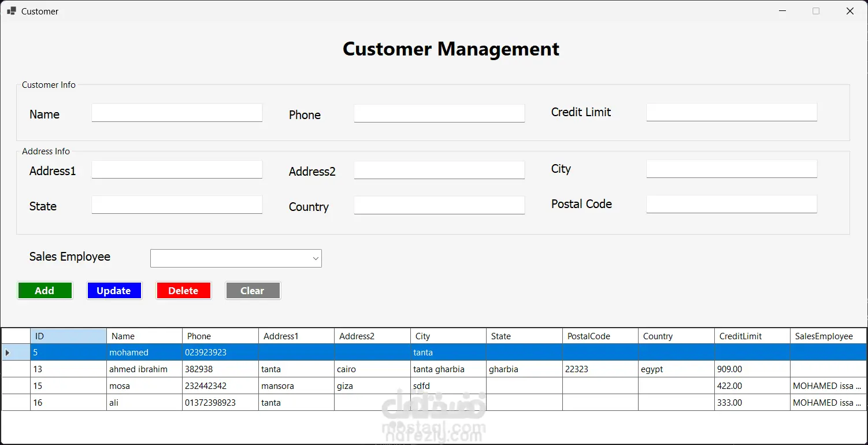
Task: Select the row header arrow for ID 5
Action: 16,353
